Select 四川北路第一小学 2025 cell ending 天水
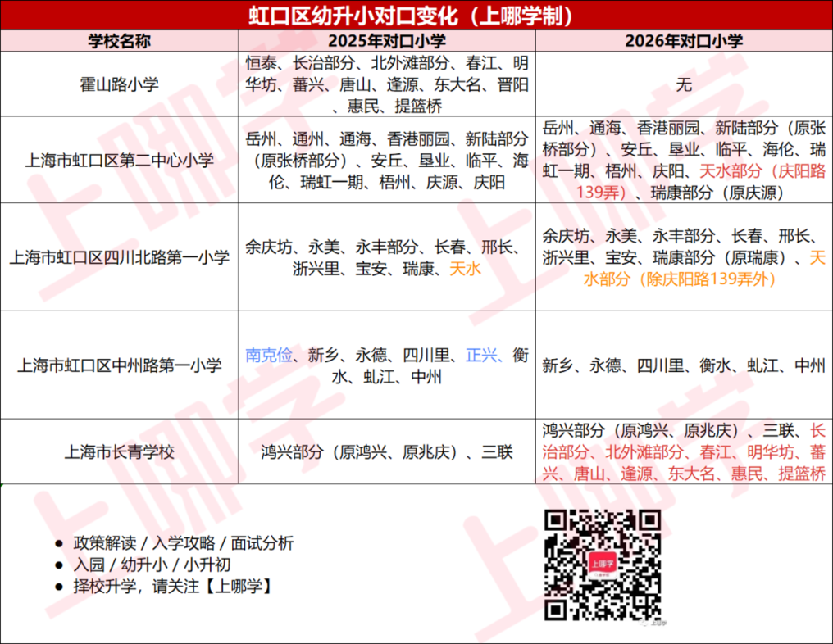This screenshot has width=833, height=644. (387, 257)
